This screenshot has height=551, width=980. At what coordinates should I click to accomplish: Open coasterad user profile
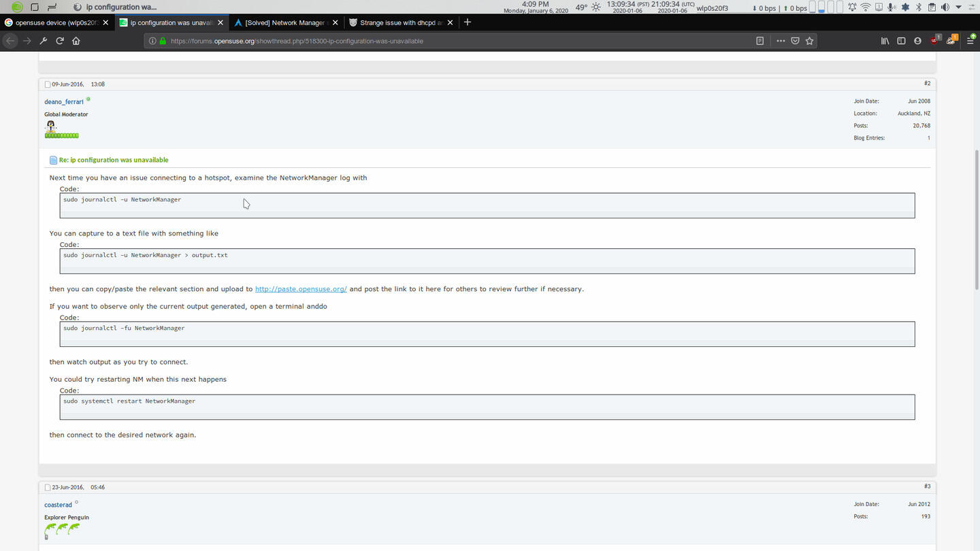pos(58,505)
